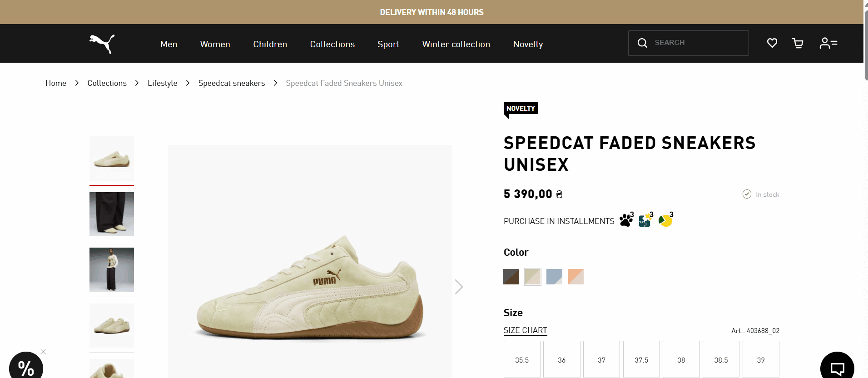Click the yellow pie-chart installment icon
Screen dimensions: 868x378
point(665,220)
